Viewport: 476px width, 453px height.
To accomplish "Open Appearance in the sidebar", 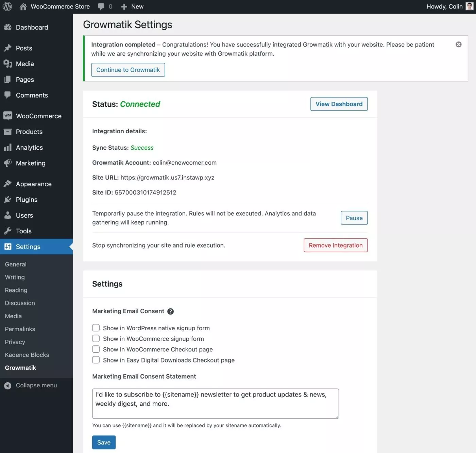I will tap(34, 184).
